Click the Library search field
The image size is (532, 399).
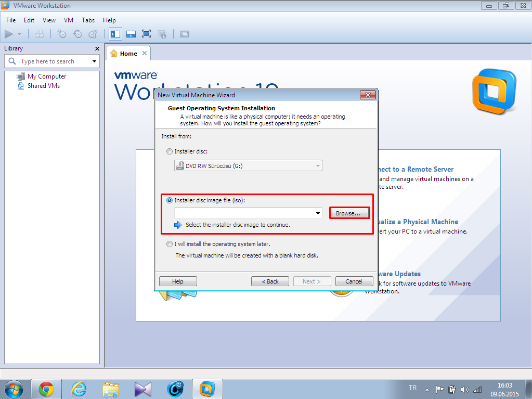(52, 61)
